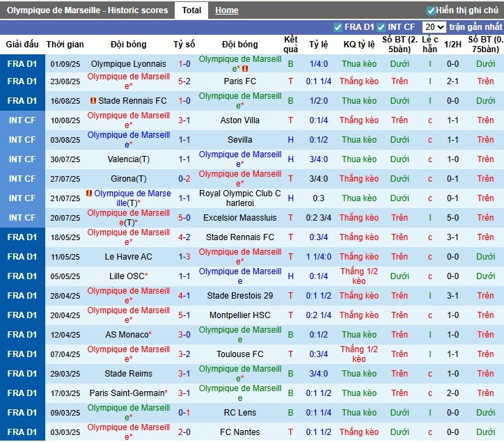Uncheck the FRA D1 league filter

click(x=338, y=27)
